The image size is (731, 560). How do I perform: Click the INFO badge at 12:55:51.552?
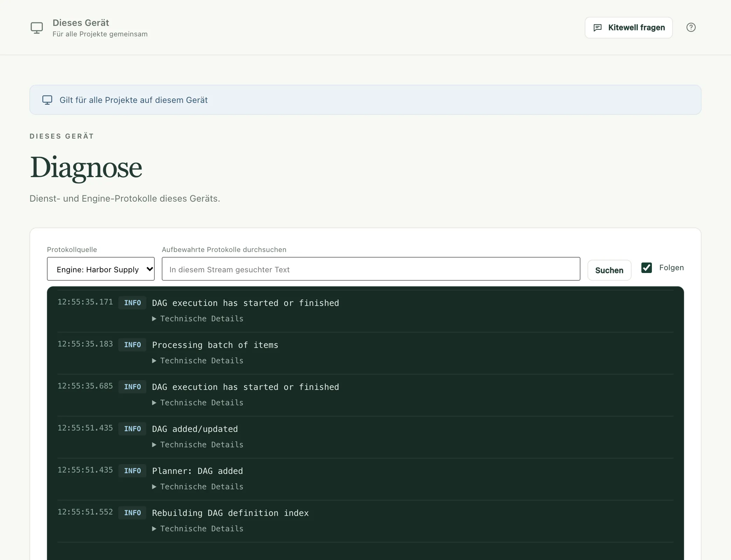132,513
